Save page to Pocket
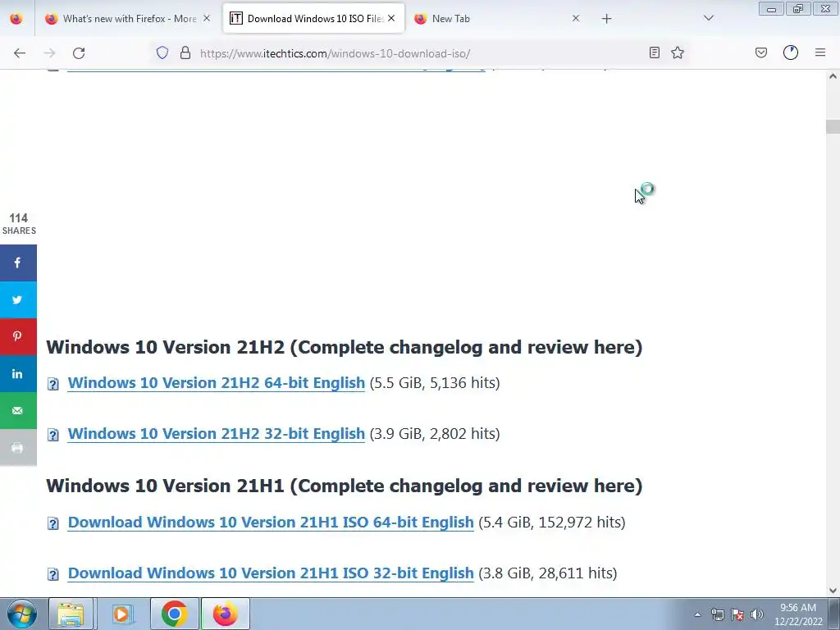The image size is (840, 630). click(x=761, y=52)
